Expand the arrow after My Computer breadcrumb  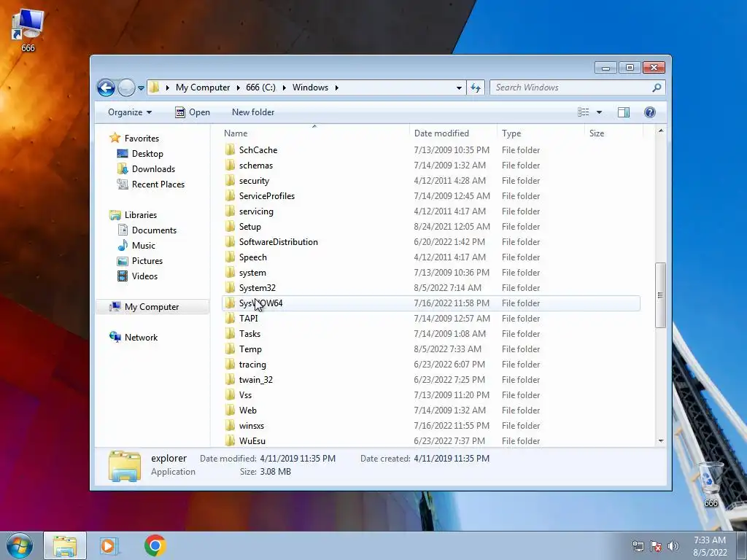(x=239, y=87)
